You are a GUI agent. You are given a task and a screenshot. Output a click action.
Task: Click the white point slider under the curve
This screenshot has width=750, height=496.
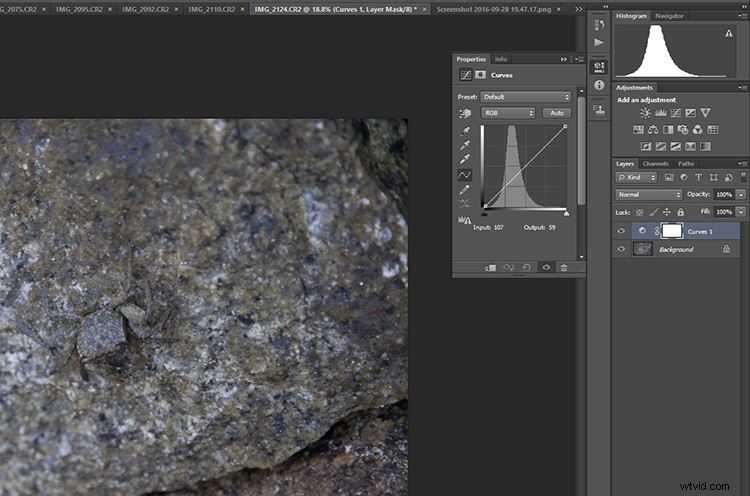click(x=566, y=213)
